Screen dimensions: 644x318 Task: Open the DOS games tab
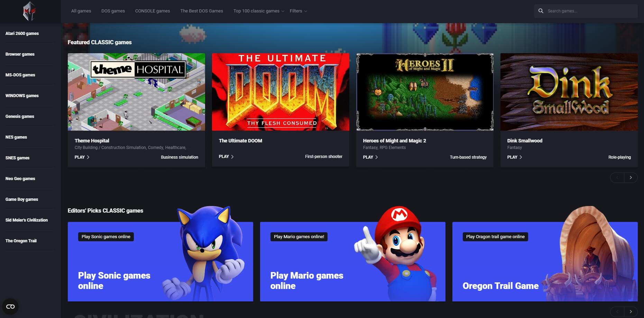click(113, 11)
